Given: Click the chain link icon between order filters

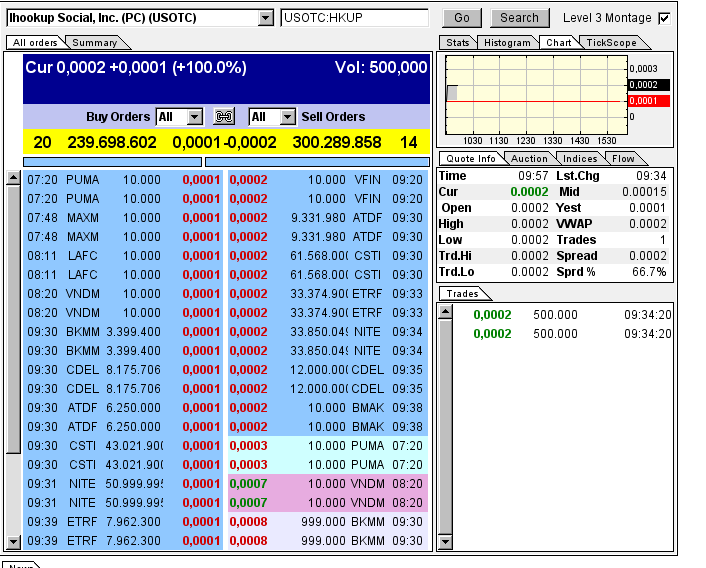Looking at the screenshot, I should (x=225, y=117).
